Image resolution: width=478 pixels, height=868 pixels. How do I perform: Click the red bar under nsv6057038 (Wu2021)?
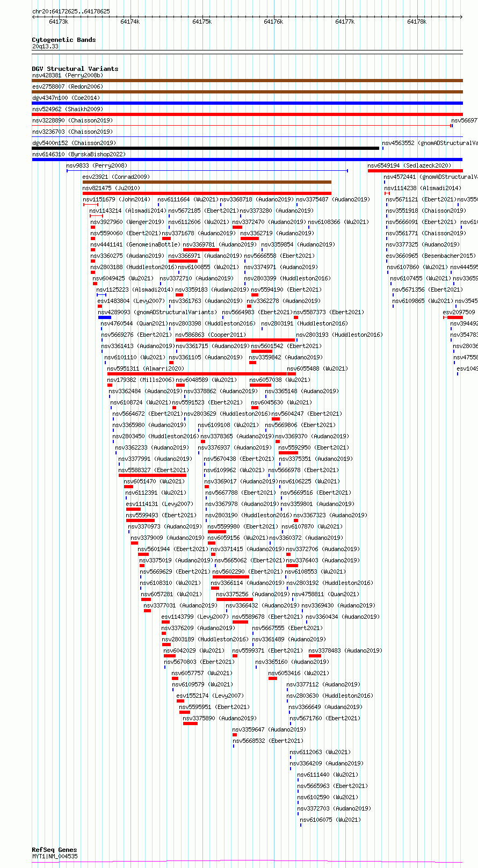click(x=260, y=385)
